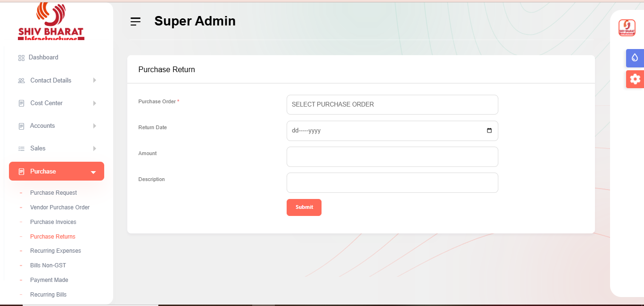
Task: Open the Payment Made link
Action: [x=49, y=280]
